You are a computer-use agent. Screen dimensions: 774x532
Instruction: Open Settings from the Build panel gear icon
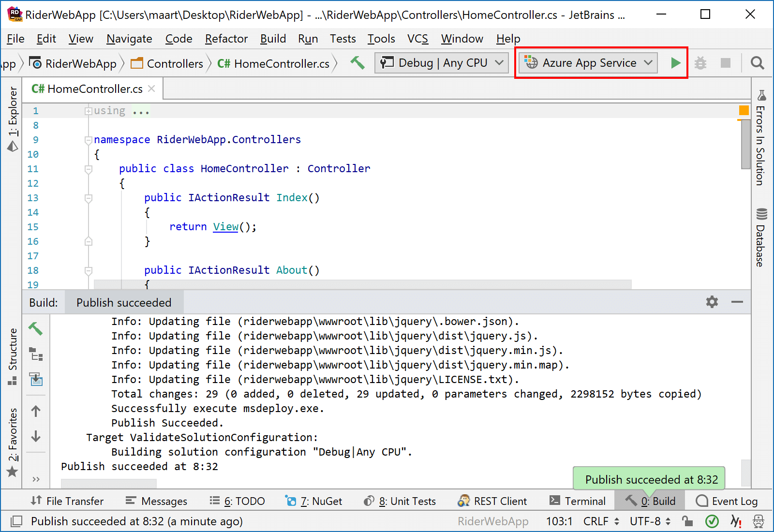tap(711, 302)
